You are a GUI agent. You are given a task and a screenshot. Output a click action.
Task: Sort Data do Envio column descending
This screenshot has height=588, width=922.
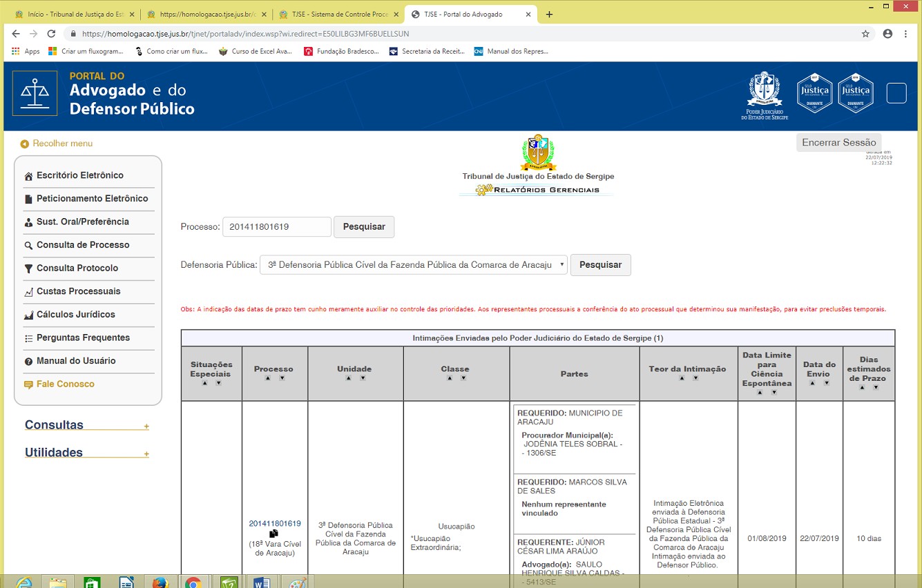(826, 383)
